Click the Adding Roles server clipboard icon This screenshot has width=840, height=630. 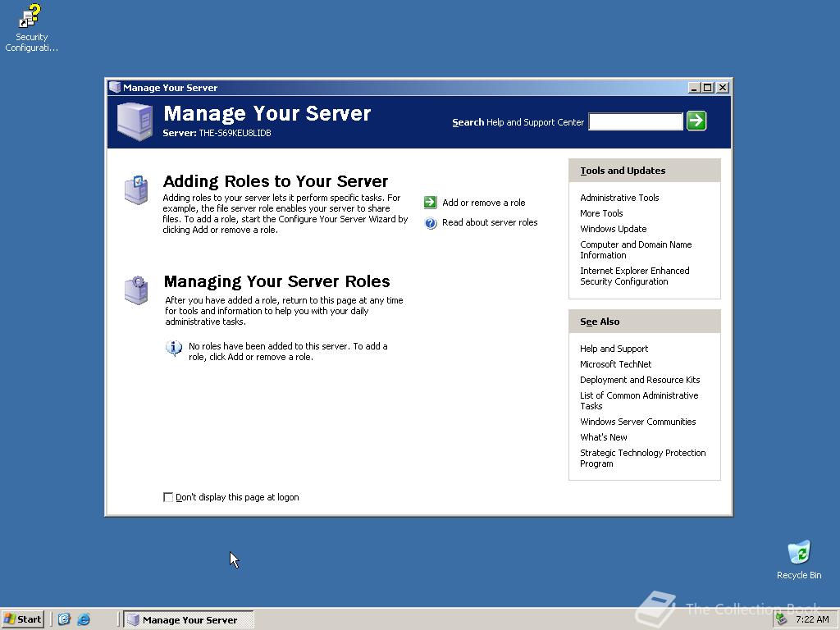(x=136, y=189)
